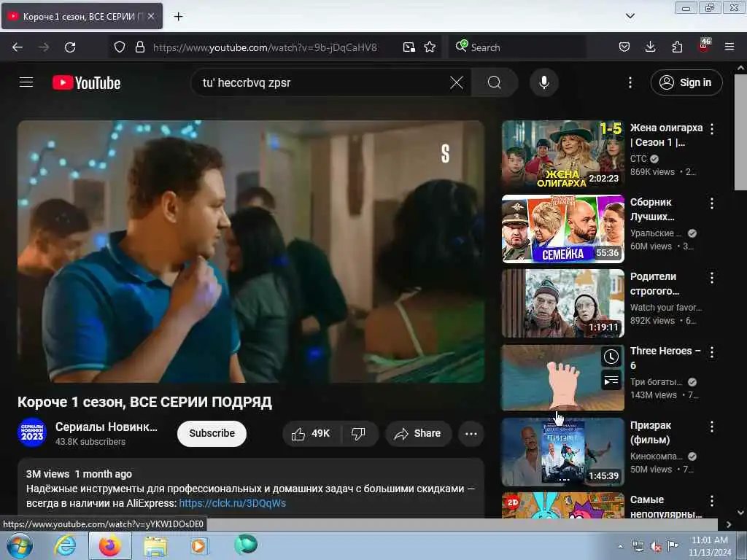Open options for Самые непопулярные video
The width and height of the screenshot is (747, 560).
712,501
